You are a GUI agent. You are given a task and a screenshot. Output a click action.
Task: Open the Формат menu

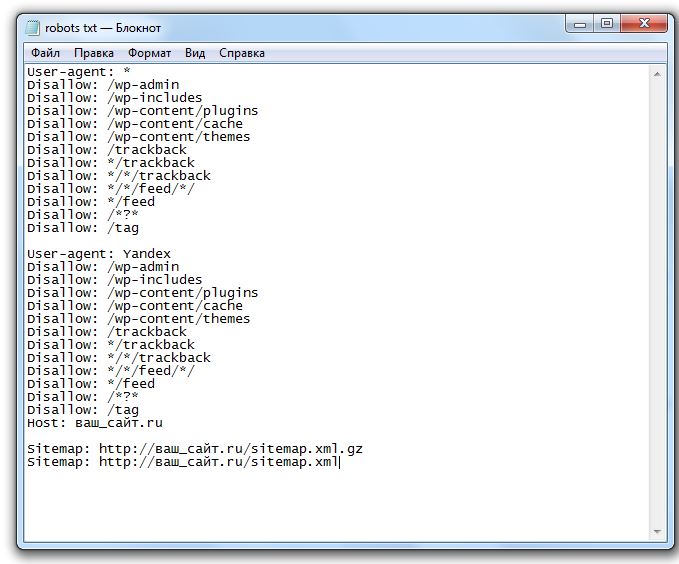[x=149, y=52]
